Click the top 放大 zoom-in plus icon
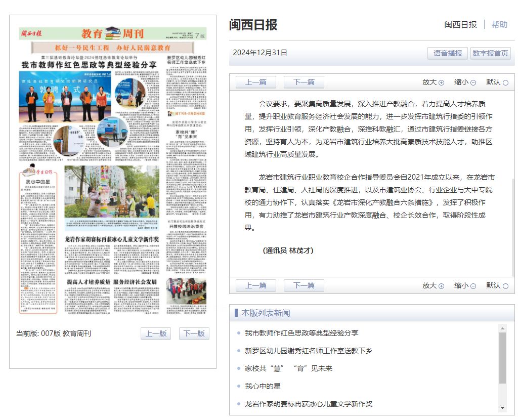The width and height of the screenshot is (519, 420). click(x=441, y=82)
